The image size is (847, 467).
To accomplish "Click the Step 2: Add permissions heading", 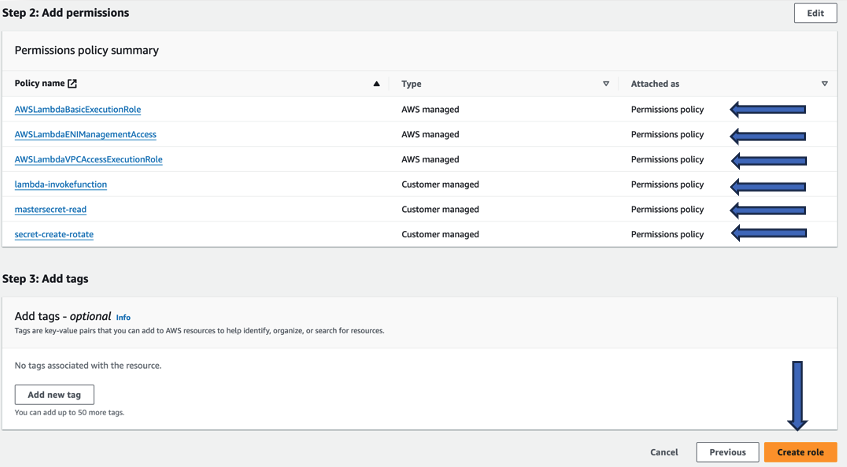I will click(65, 13).
